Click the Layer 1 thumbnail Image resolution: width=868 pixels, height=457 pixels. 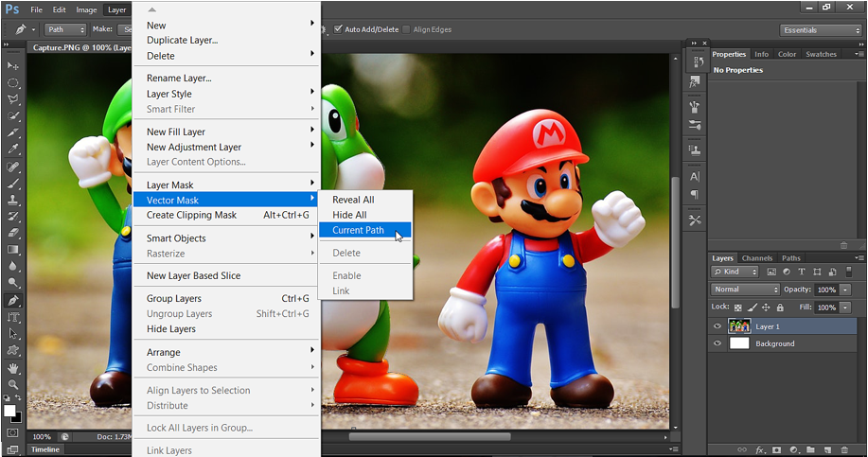click(739, 326)
